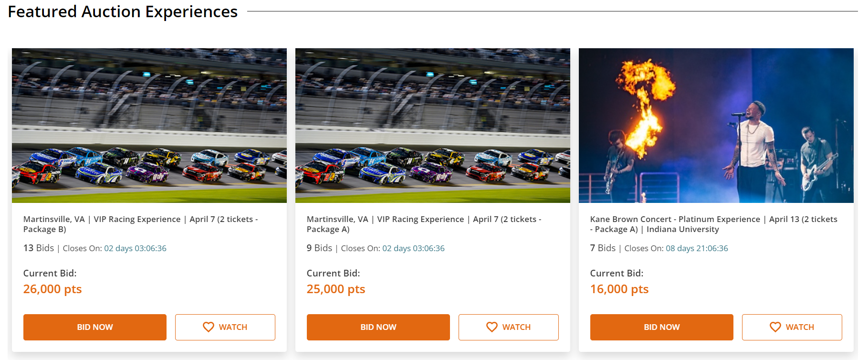Click the heart icon on the Package B racing card

pyautogui.click(x=209, y=327)
